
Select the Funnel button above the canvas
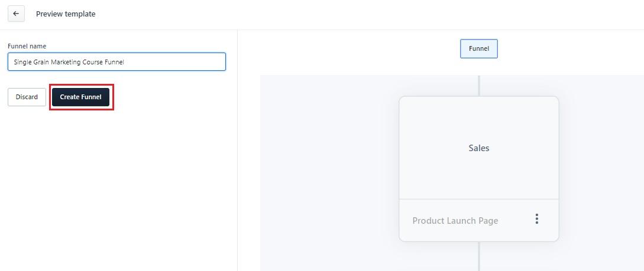[478, 49]
